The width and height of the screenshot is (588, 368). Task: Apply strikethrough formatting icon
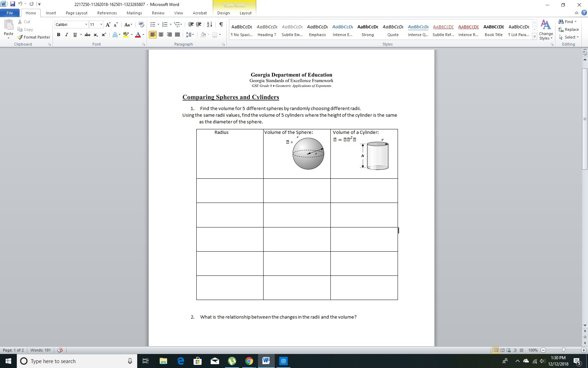point(87,35)
